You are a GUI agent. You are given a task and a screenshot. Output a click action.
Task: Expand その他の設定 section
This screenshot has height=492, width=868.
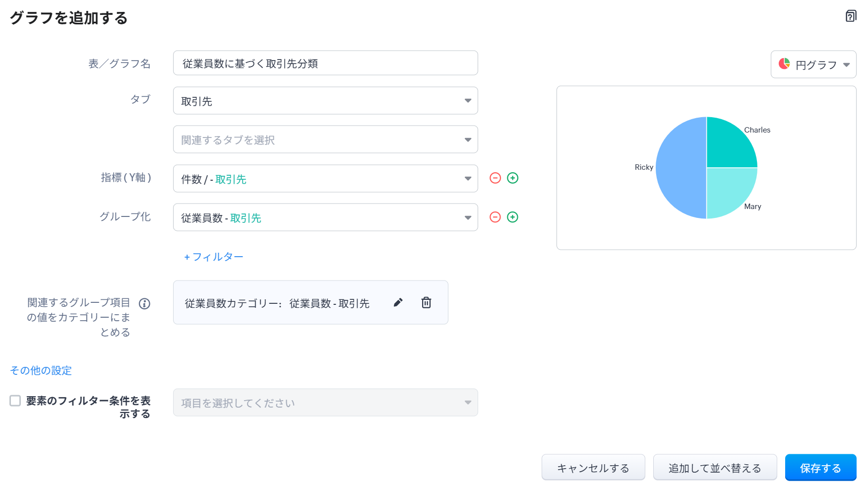41,370
